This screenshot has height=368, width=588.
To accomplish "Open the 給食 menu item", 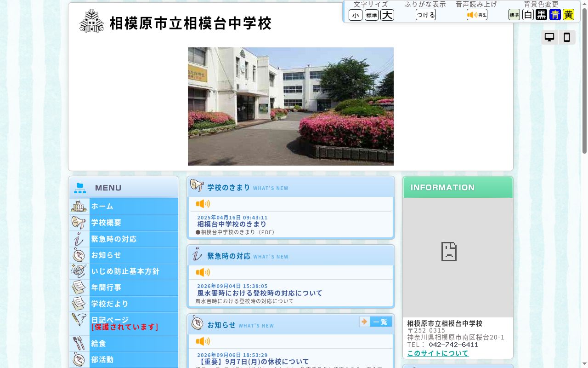I will 134,343.
